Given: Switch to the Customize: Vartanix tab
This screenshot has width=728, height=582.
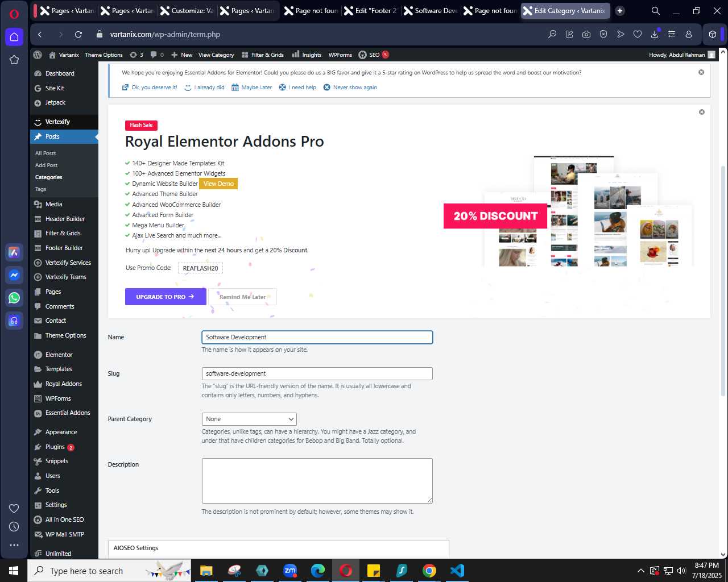Looking at the screenshot, I should point(187,11).
